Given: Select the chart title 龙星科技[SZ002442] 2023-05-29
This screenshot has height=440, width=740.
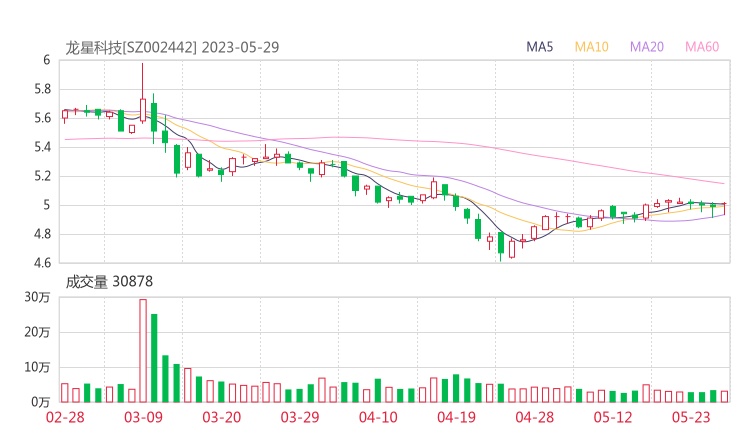Looking at the screenshot, I should (172, 48).
